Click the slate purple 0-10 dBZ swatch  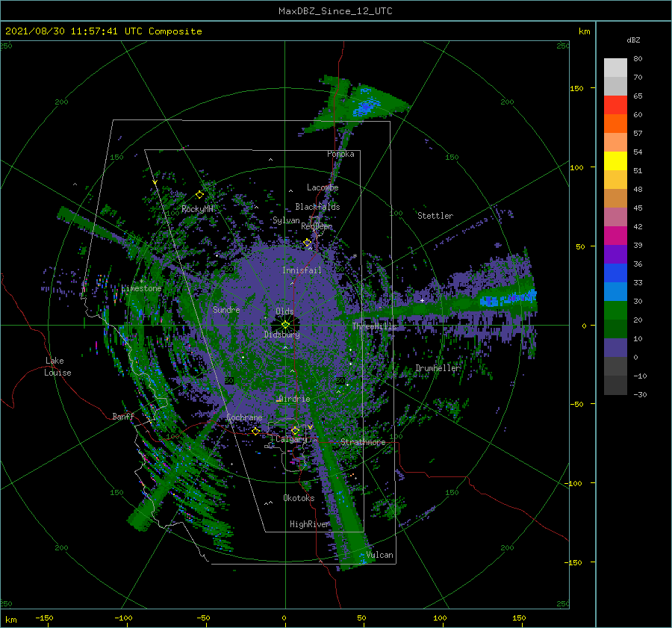point(615,348)
